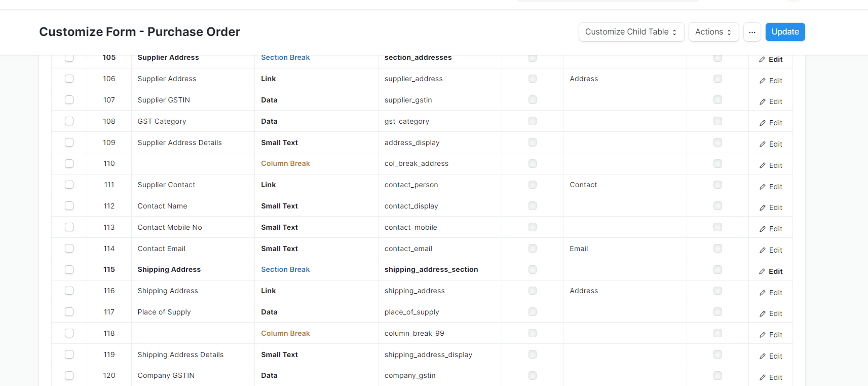868x386 pixels.
Task: Click pencil Edit icon for Supplier GSTIN row
Action: 770,101
